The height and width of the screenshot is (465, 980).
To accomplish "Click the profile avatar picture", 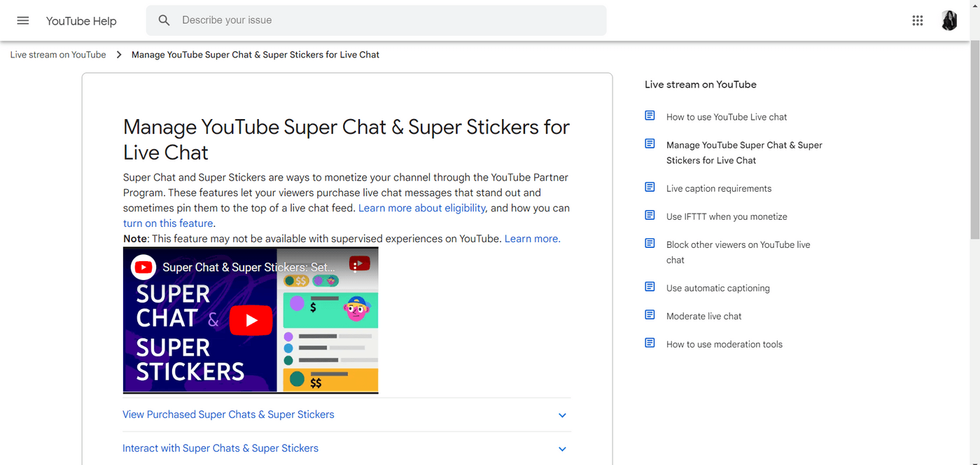I will pos(949,20).
